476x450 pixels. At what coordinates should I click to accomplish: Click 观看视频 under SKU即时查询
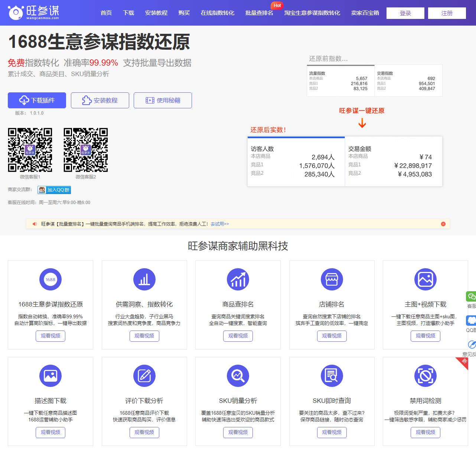[x=332, y=433]
